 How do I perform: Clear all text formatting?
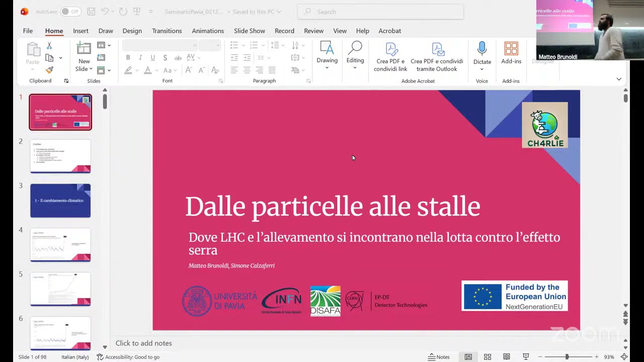[215, 70]
